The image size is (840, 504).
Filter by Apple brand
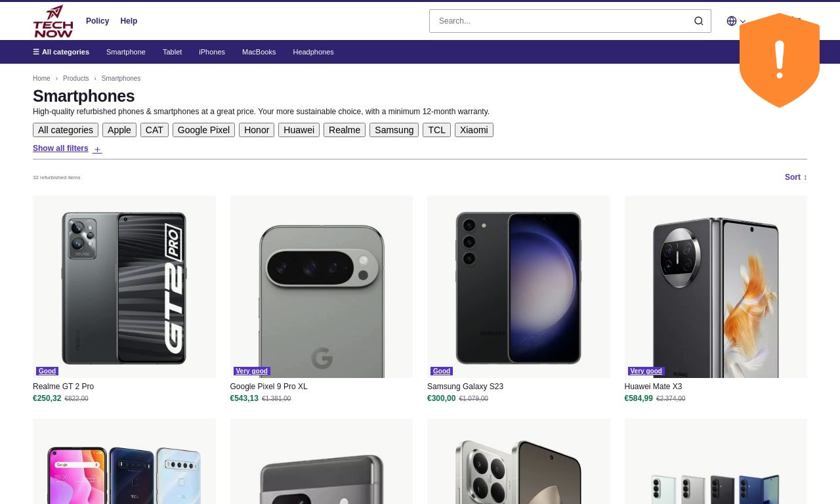coord(119,130)
